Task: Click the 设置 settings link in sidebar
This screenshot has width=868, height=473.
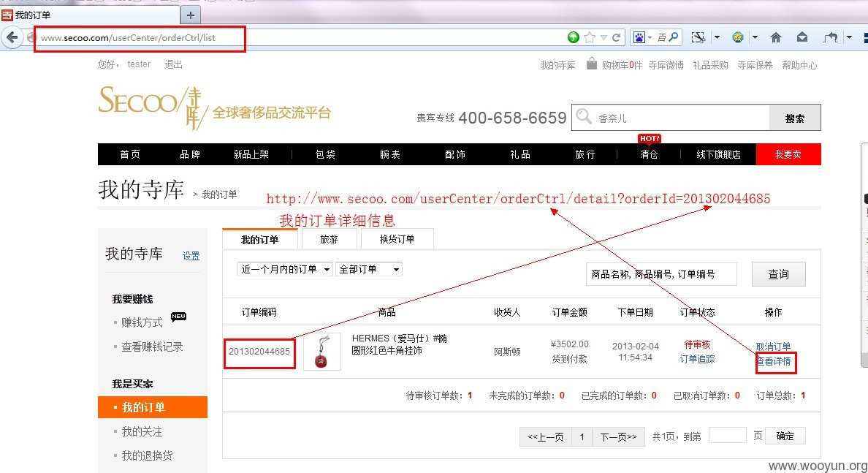Action: [x=191, y=256]
